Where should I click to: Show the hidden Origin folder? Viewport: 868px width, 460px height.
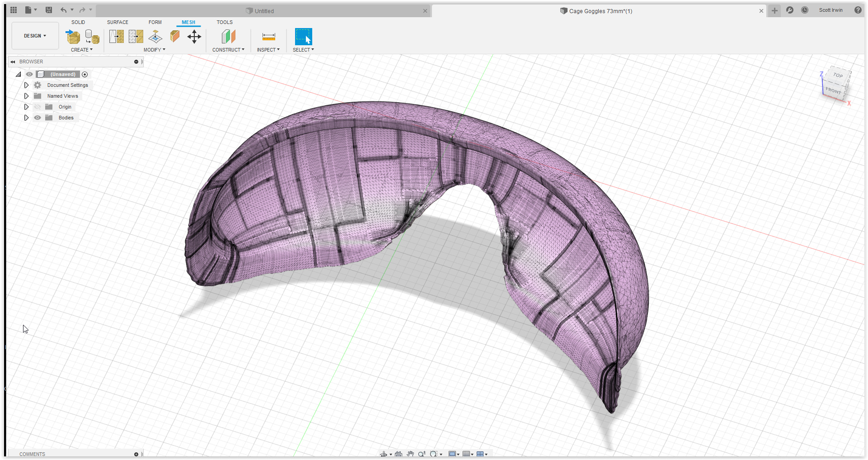coord(38,107)
